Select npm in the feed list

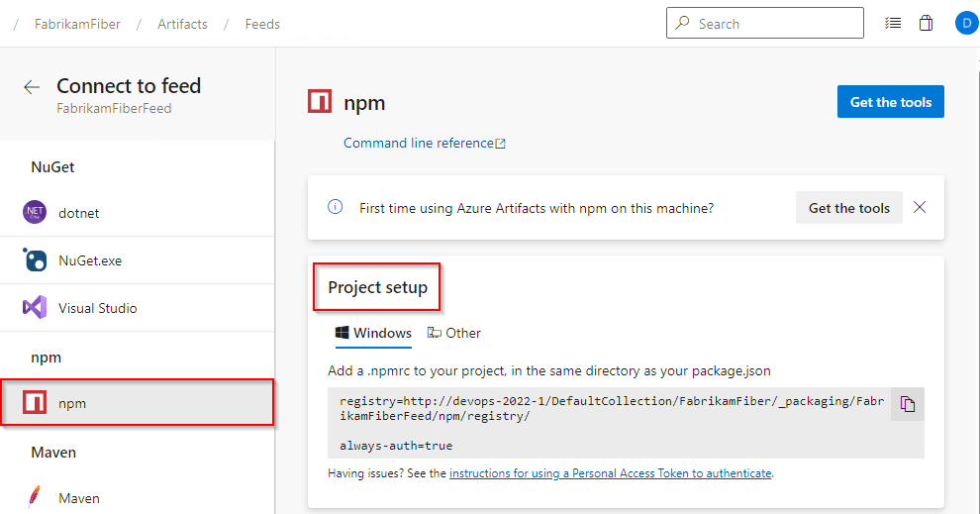[x=137, y=403]
